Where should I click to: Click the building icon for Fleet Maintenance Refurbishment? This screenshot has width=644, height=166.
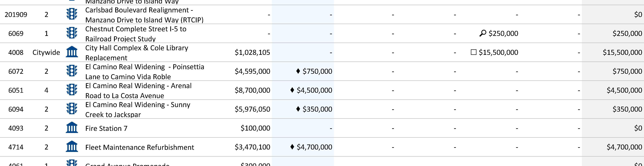click(72, 146)
